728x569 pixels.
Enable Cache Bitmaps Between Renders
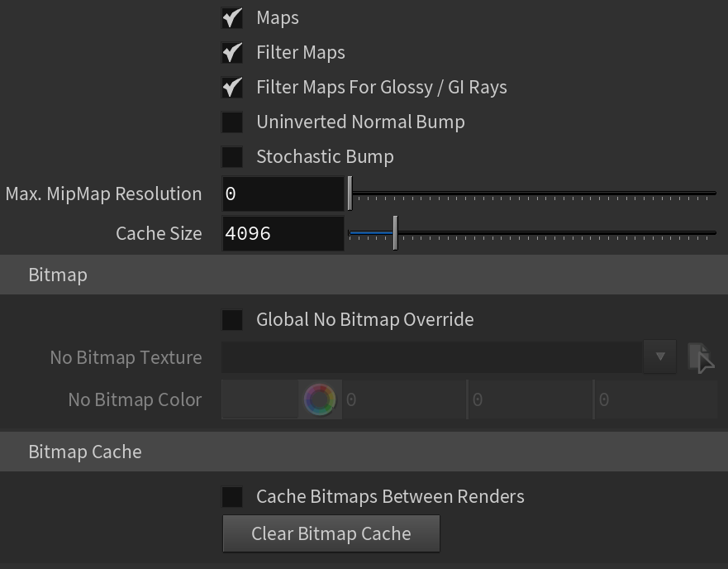232,497
